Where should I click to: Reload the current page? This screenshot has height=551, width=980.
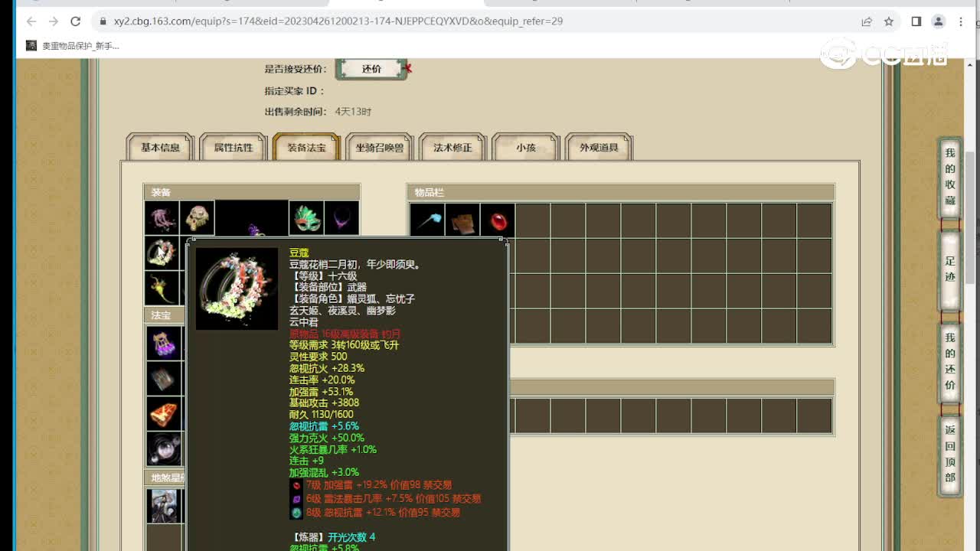point(75,21)
